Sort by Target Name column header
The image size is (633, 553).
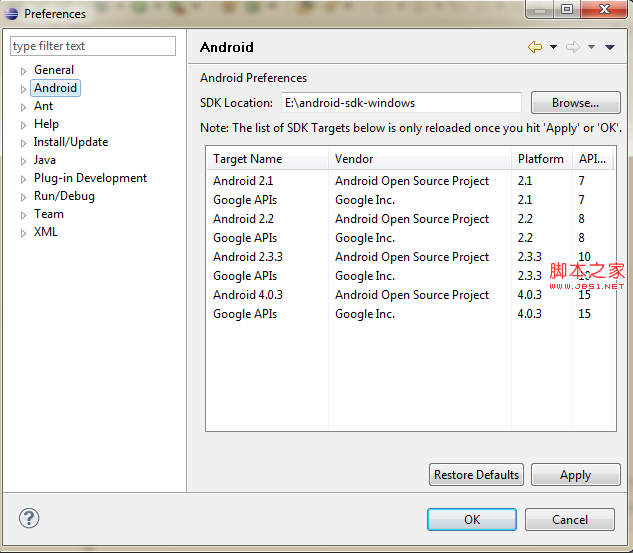click(x=267, y=159)
